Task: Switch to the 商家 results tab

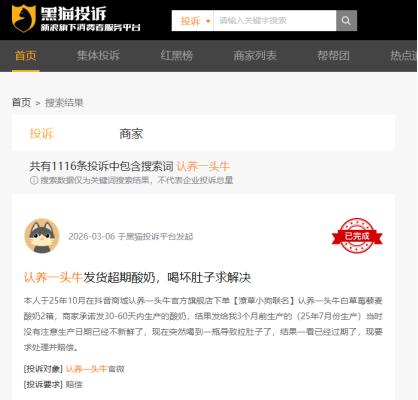Action: tap(131, 134)
